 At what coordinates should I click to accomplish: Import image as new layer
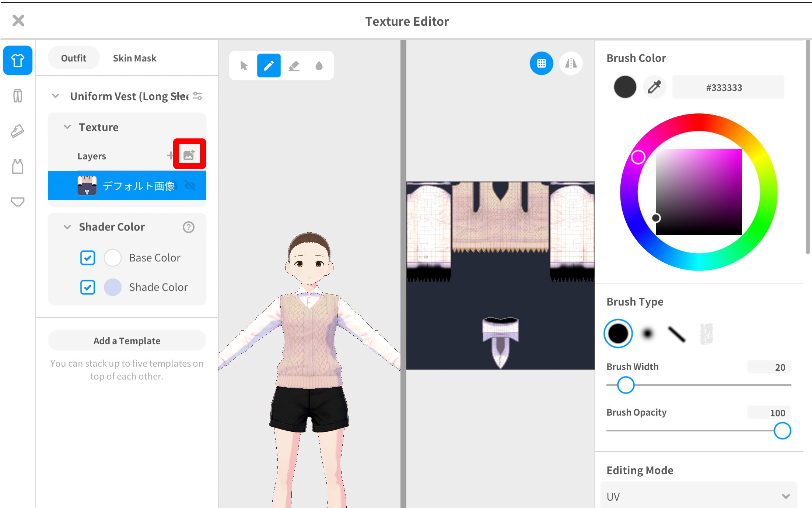pyautogui.click(x=189, y=155)
